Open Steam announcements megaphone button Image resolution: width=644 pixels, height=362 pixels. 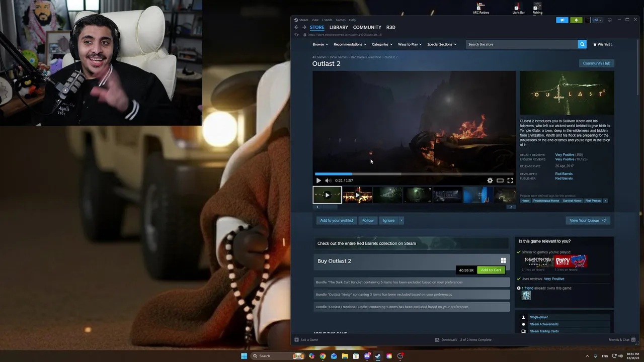click(x=562, y=20)
